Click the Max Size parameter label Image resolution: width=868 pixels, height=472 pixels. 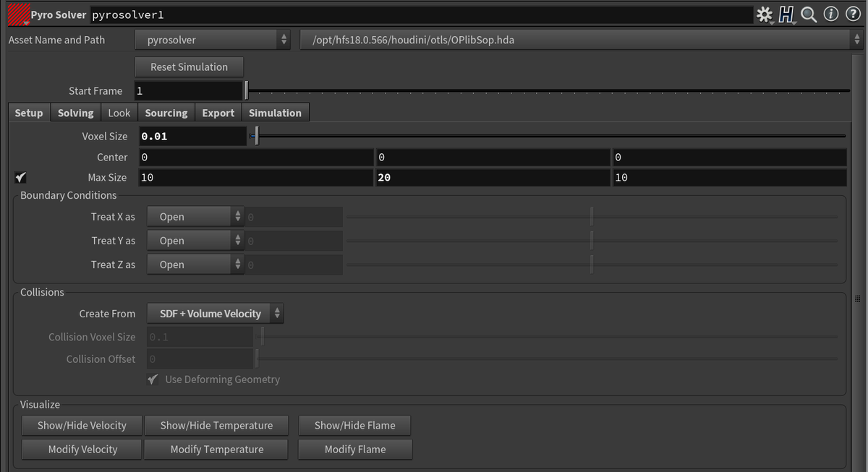pos(107,178)
